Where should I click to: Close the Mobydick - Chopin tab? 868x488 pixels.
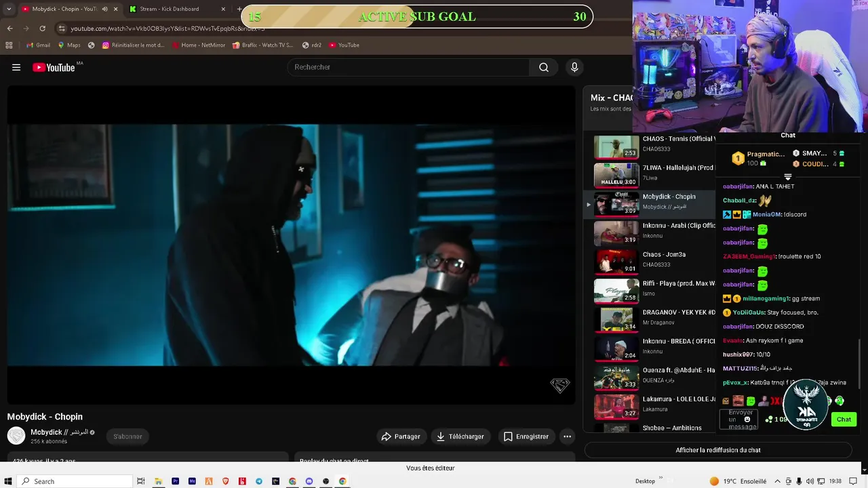point(115,9)
